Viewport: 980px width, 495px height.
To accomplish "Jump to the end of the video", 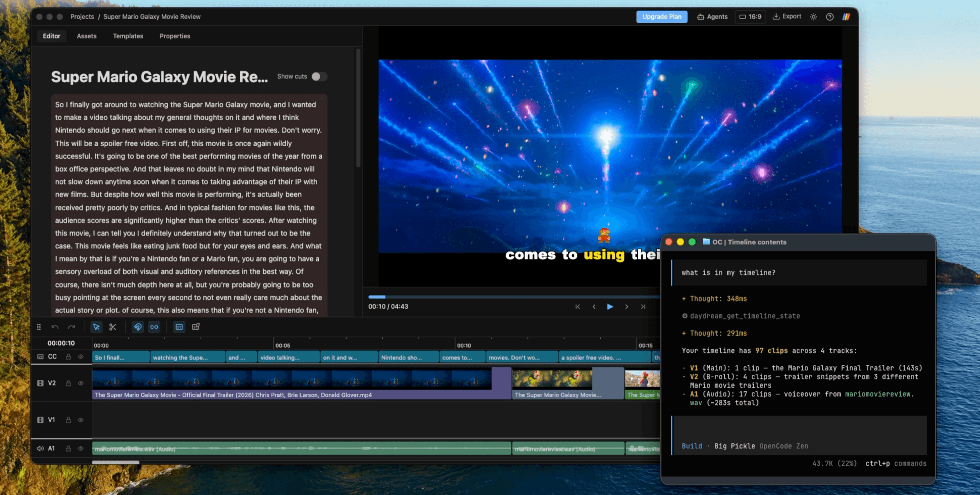I will tap(643, 307).
